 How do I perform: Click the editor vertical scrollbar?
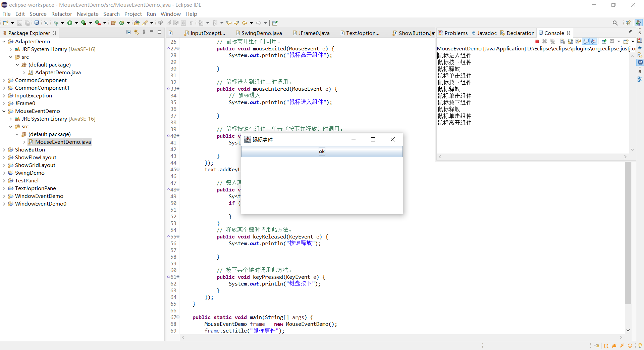628,233
